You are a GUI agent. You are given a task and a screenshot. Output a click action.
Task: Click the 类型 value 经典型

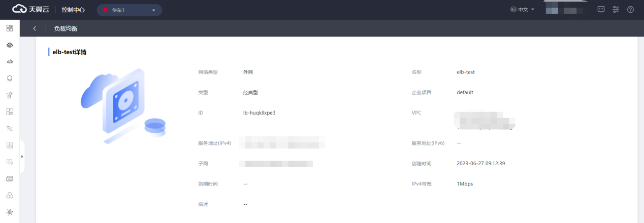click(250, 92)
